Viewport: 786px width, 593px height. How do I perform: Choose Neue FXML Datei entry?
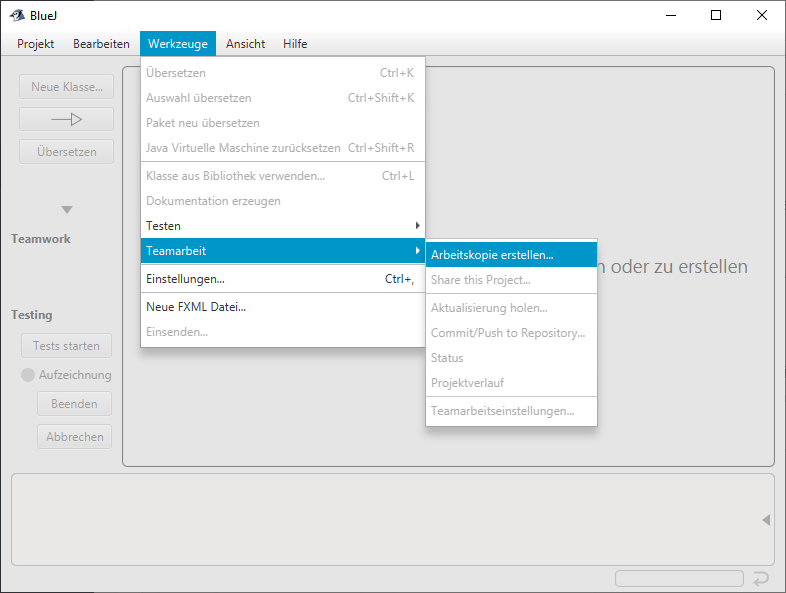pos(283,307)
